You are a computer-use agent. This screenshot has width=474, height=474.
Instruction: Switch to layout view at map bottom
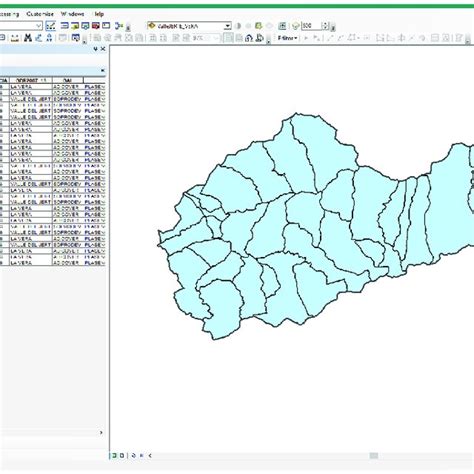tap(122, 455)
